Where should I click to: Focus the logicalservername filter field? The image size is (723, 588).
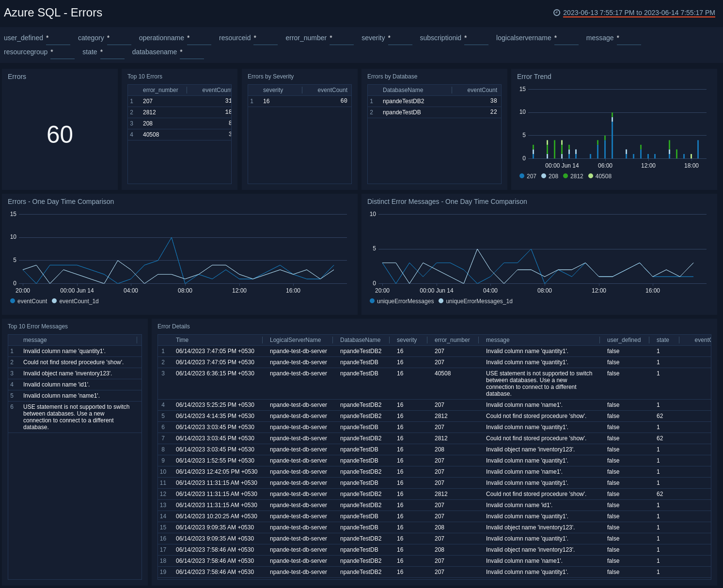coord(566,38)
